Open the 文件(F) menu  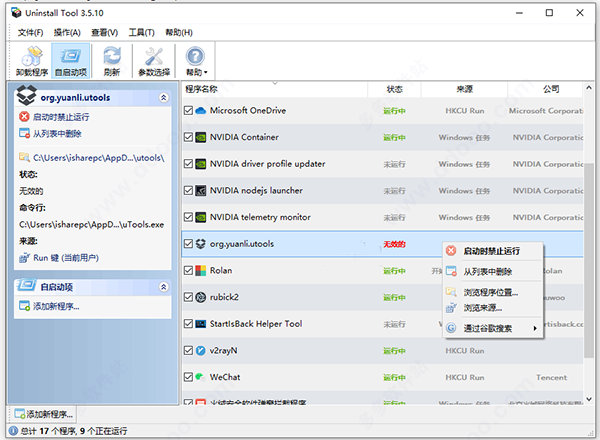31,33
